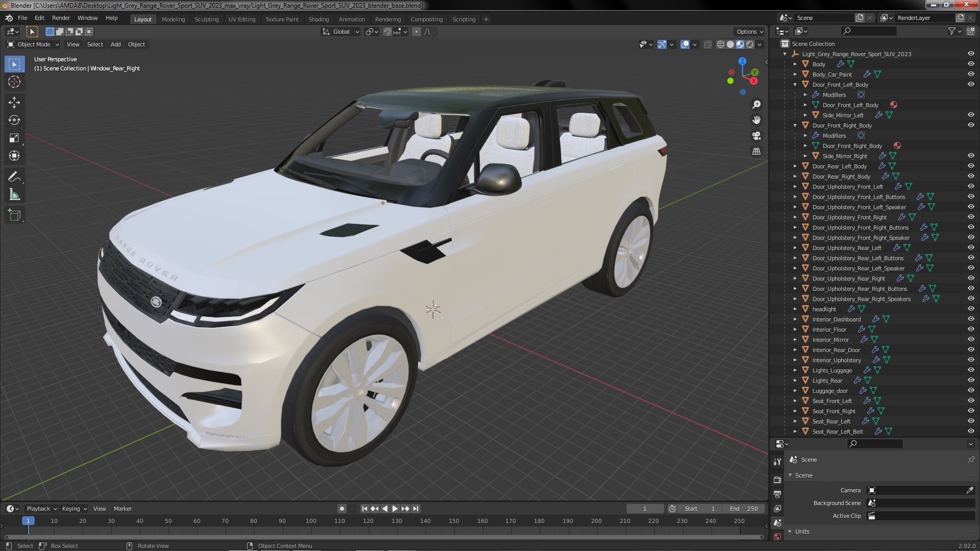Switch to the UV Editing workspace tab
The width and height of the screenshot is (980, 551).
(242, 19)
